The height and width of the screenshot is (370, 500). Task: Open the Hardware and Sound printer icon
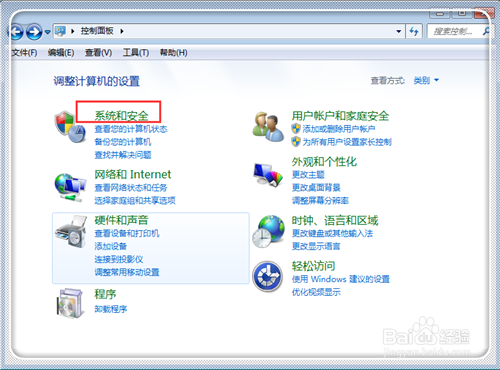71,231
